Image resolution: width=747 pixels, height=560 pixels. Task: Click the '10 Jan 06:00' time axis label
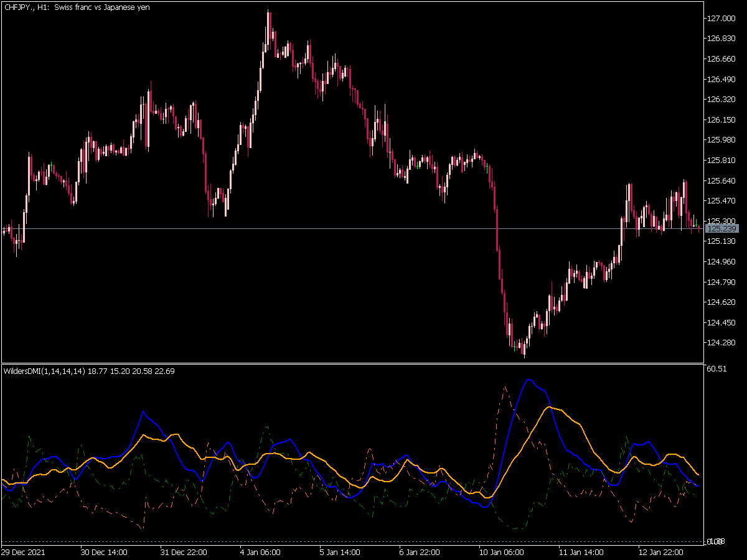(x=502, y=553)
